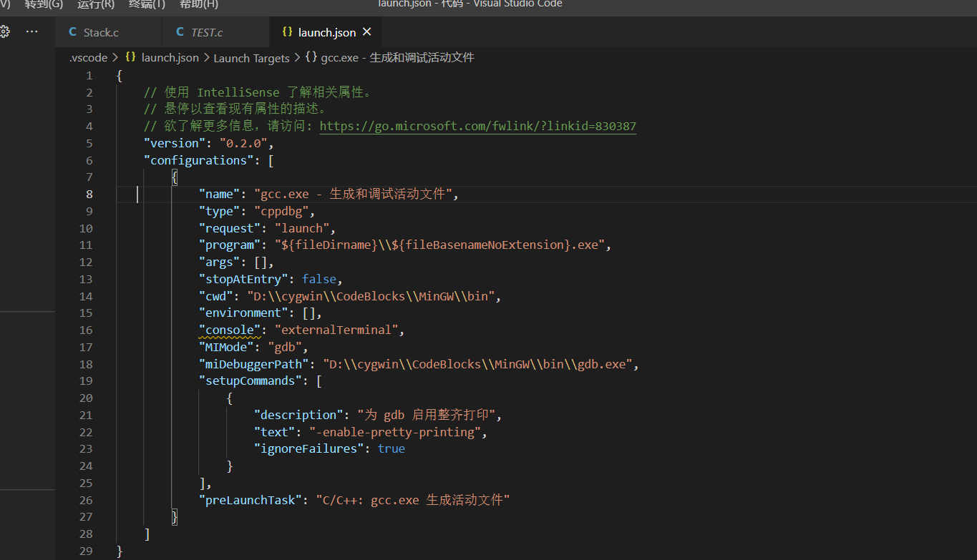The width and height of the screenshot is (977, 560).
Task: Open the go.microsoft.com fwlink URL
Action: pos(477,127)
